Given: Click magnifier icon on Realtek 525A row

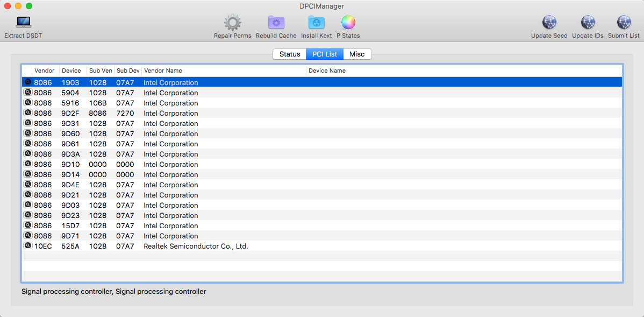Looking at the screenshot, I should coord(28,246).
